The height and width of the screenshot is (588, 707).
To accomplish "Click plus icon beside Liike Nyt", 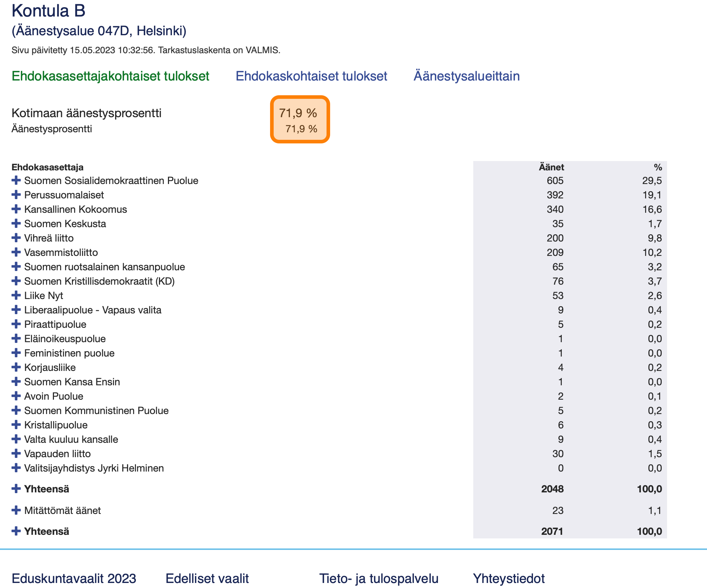I will pyautogui.click(x=16, y=295).
